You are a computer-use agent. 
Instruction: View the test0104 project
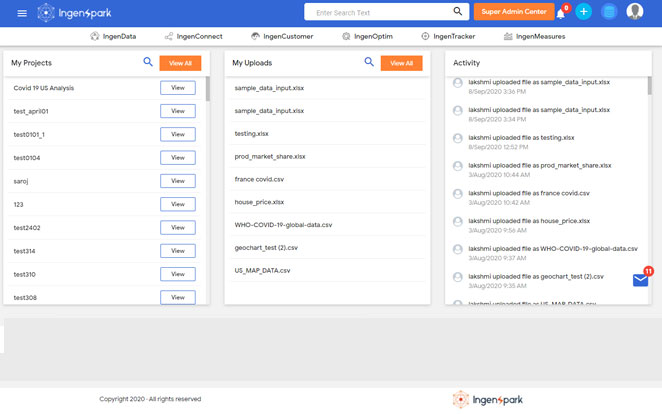coord(178,157)
